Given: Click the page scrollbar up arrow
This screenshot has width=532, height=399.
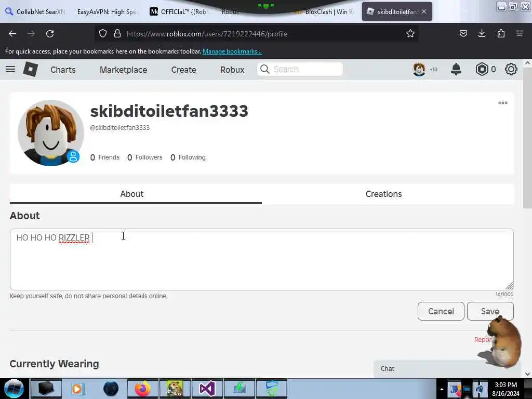Looking at the screenshot, I should point(527,63).
